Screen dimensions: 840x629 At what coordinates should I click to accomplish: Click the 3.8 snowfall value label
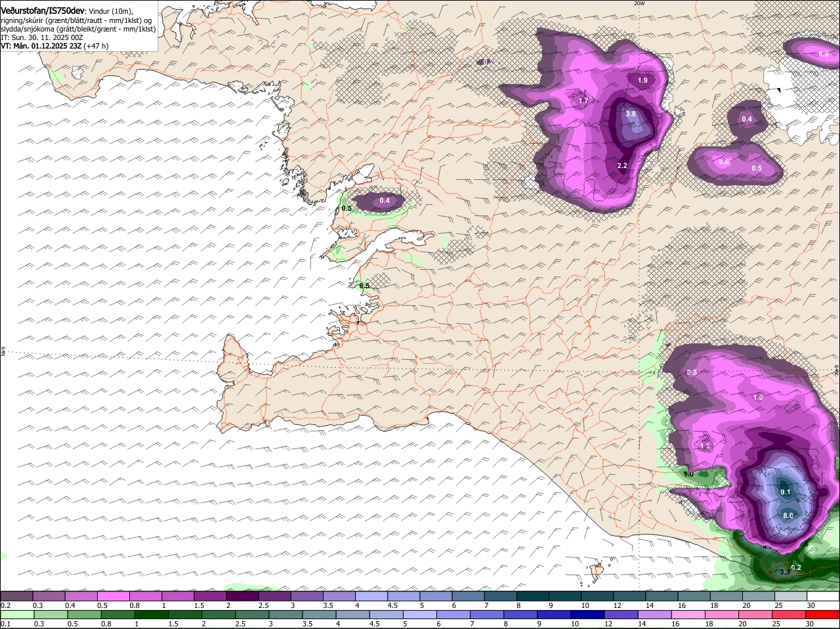coord(631,114)
